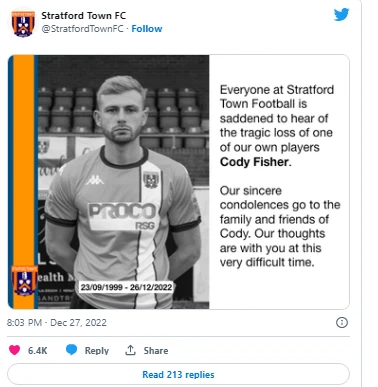The height and width of the screenshot is (387, 378).
Task: Click the club crest on orange stripe
Action: tap(24, 280)
